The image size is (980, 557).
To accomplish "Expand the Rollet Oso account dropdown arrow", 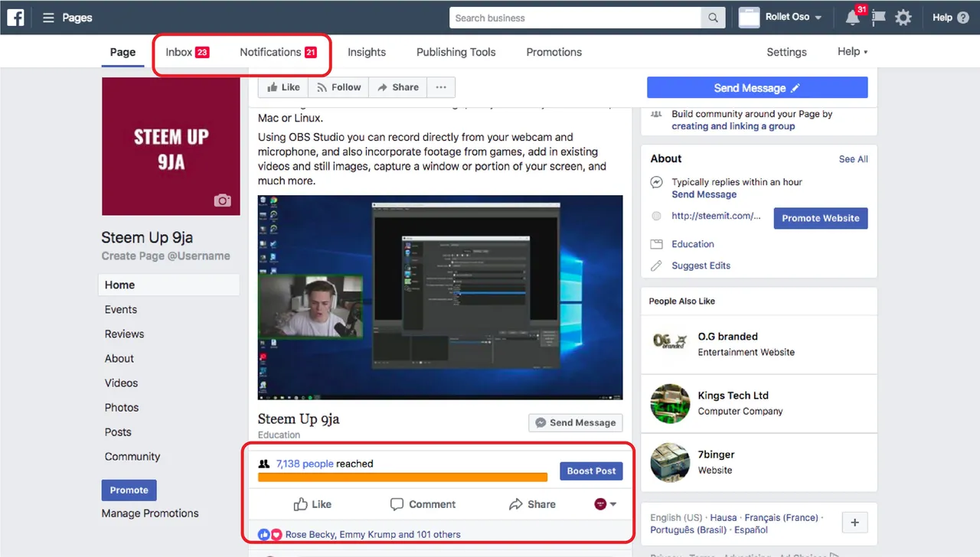I will coord(818,18).
